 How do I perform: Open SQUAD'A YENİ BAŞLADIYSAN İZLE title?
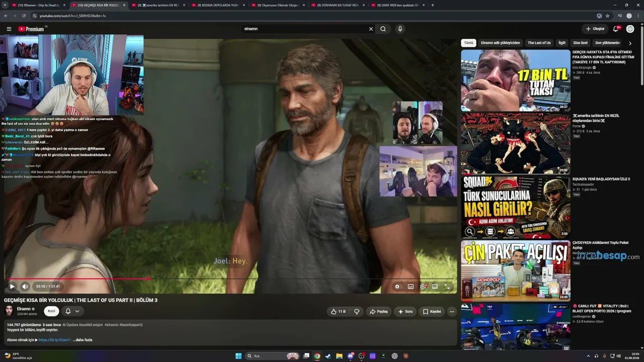(601, 179)
